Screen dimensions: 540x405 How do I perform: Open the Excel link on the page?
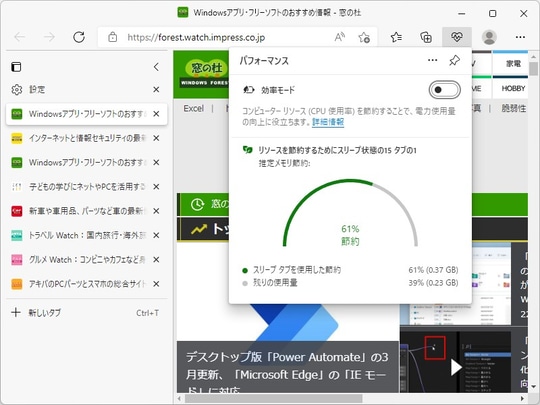194,108
